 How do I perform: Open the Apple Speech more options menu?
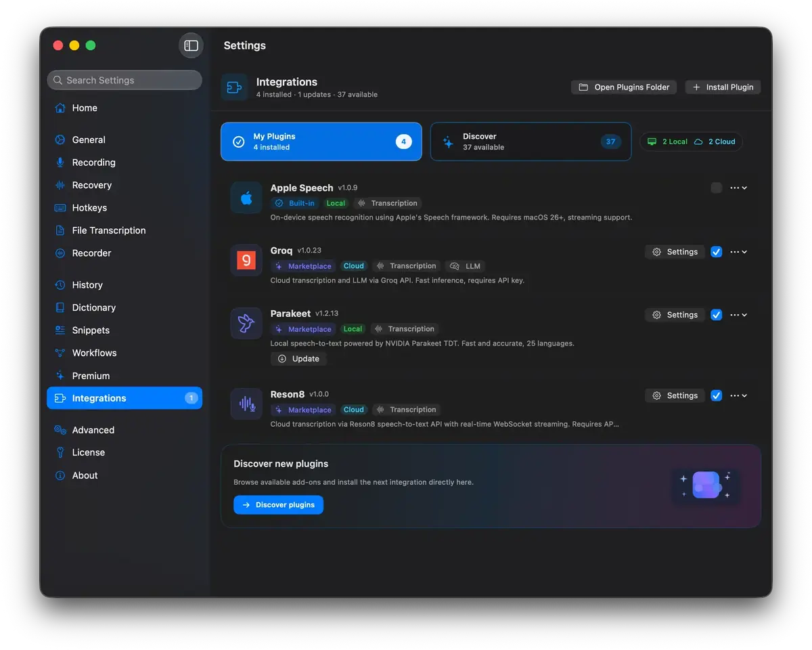[738, 188]
